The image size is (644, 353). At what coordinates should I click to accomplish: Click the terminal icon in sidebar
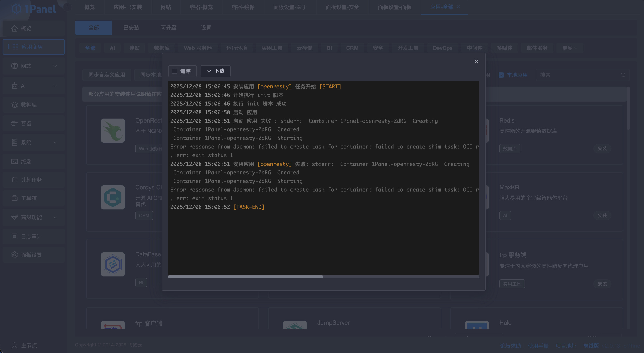[x=14, y=162]
